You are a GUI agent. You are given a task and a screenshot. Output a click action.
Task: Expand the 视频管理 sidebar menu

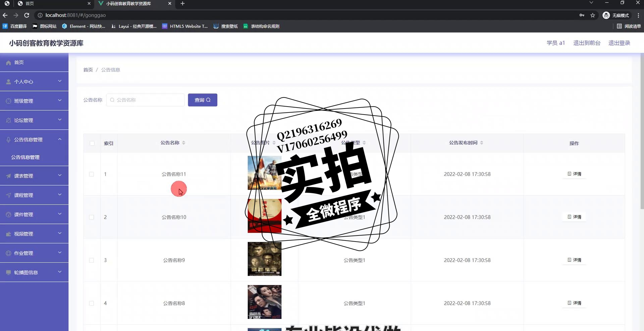tap(34, 234)
